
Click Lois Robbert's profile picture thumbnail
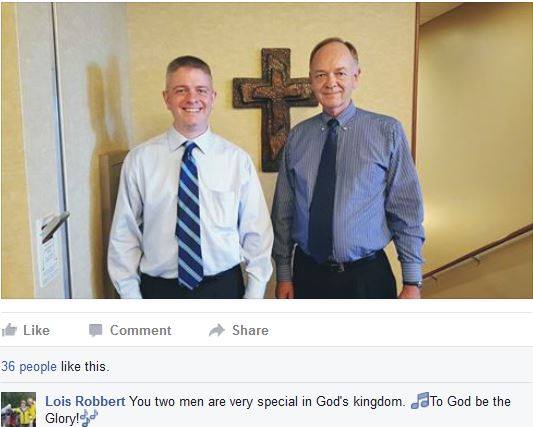(x=18, y=410)
